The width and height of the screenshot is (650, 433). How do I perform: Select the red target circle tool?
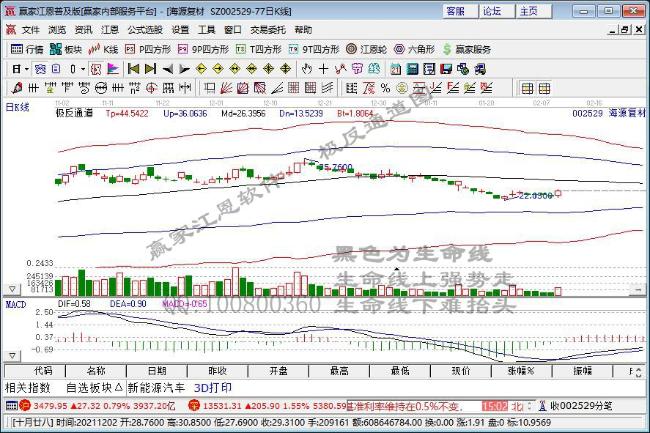tap(151, 88)
